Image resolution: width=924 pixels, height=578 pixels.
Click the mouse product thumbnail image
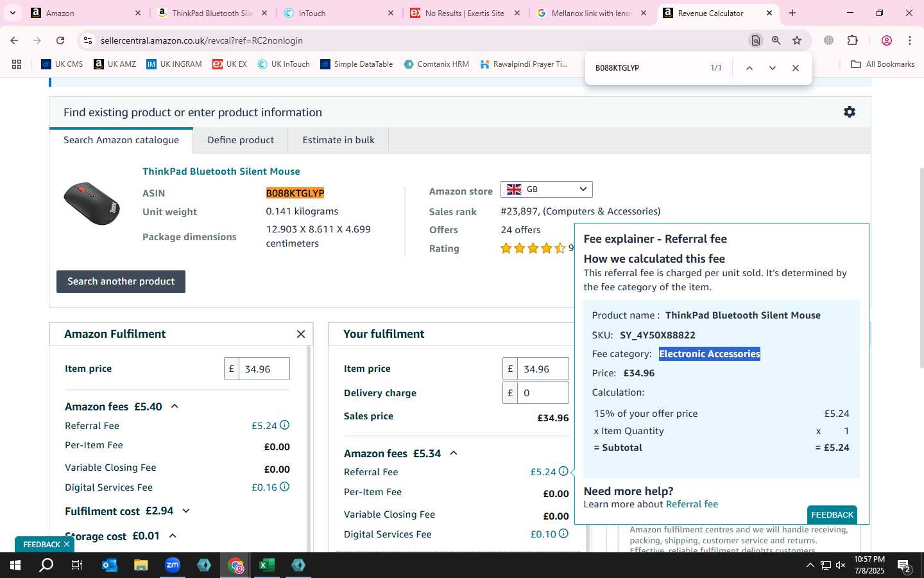92,203
